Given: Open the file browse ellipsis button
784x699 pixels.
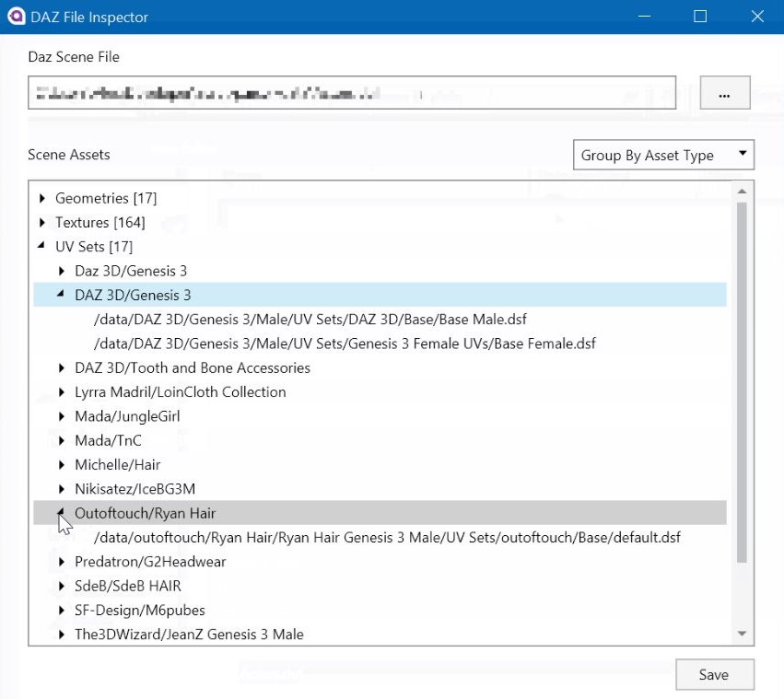Looking at the screenshot, I should pos(724,92).
